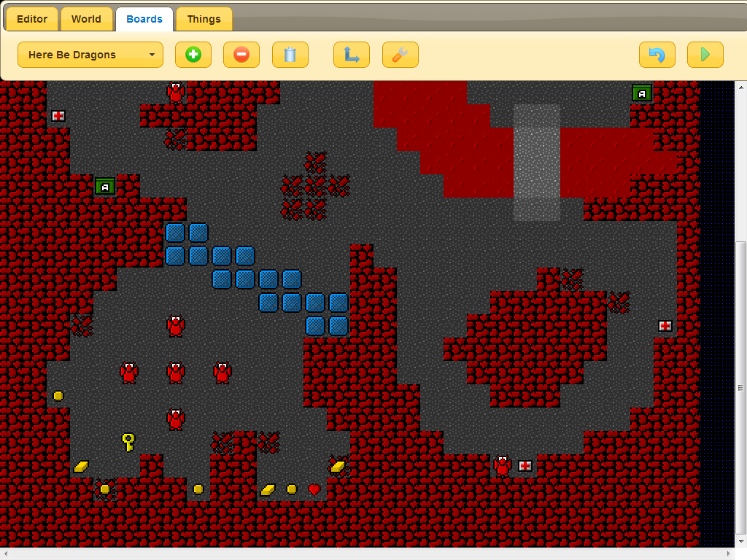Select the Boards tab
Image resolution: width=747 pixels, height=560 pixels.
tap(144, 19)
